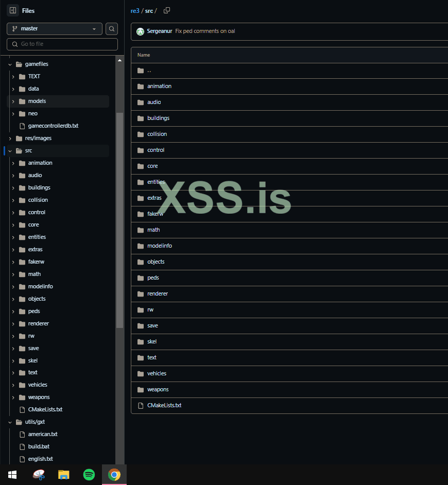
Task: Expand the sidebar animation folder chevron
Action: click(13, 163)
